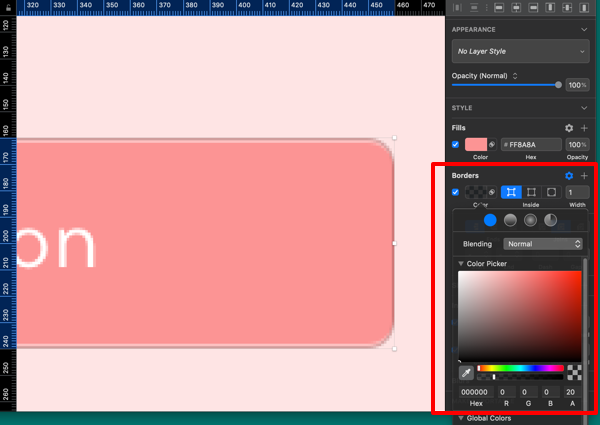The width and height of the screenshot is (600, 425).
Task: Choose the solid color fill type
Action: (x=490, y=220)
